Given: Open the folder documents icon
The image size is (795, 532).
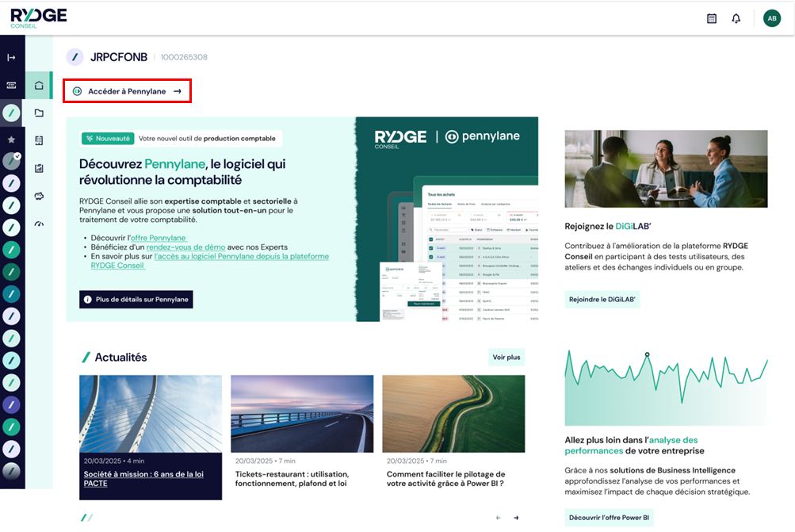Looking at the screenshot, I should click(x=39, y=113).
